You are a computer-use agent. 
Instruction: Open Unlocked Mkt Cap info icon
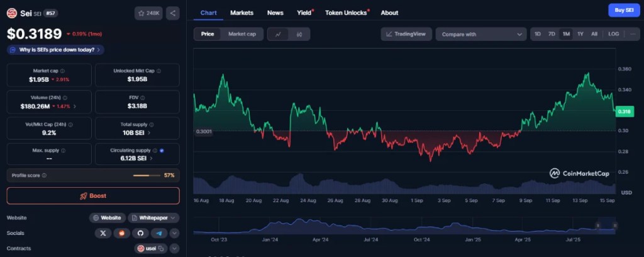coord(158,71)
